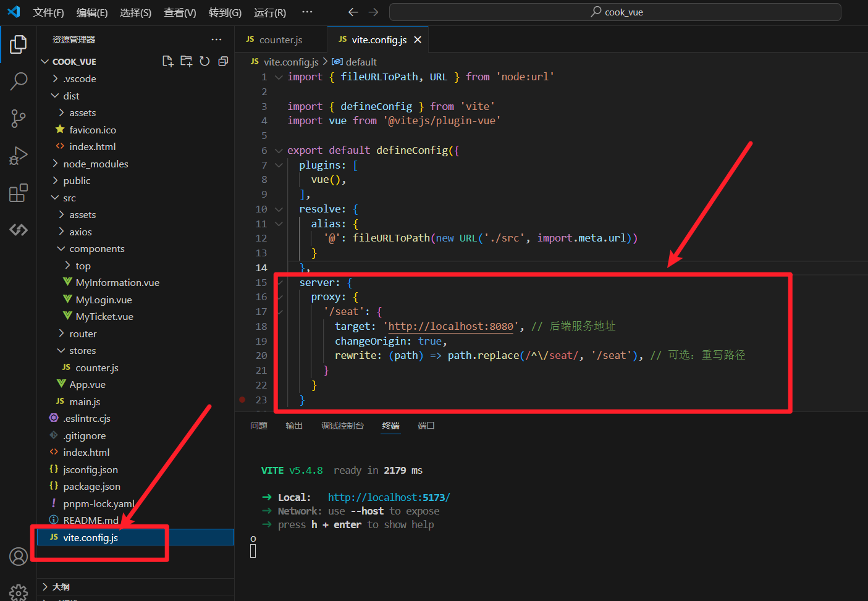
Task: Open the Extensions view
Action: 19,193
